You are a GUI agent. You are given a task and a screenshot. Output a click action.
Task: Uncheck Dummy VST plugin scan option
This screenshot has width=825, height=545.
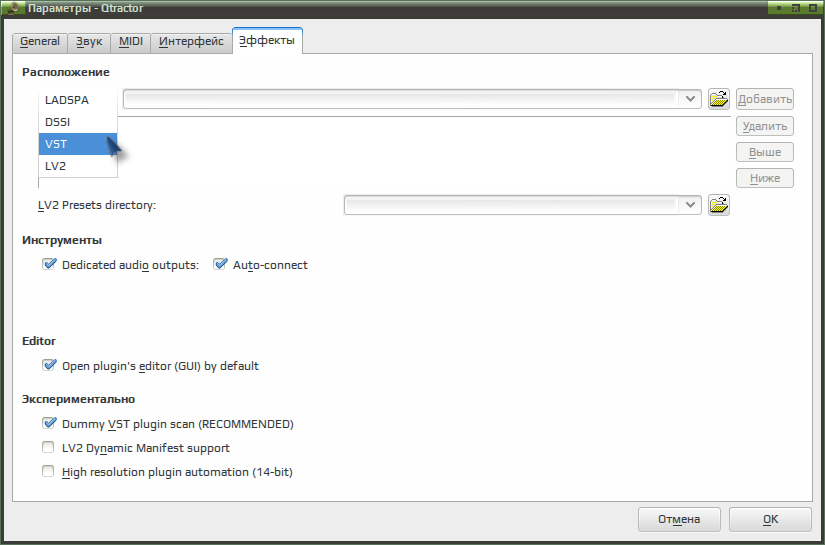(49, 423)
